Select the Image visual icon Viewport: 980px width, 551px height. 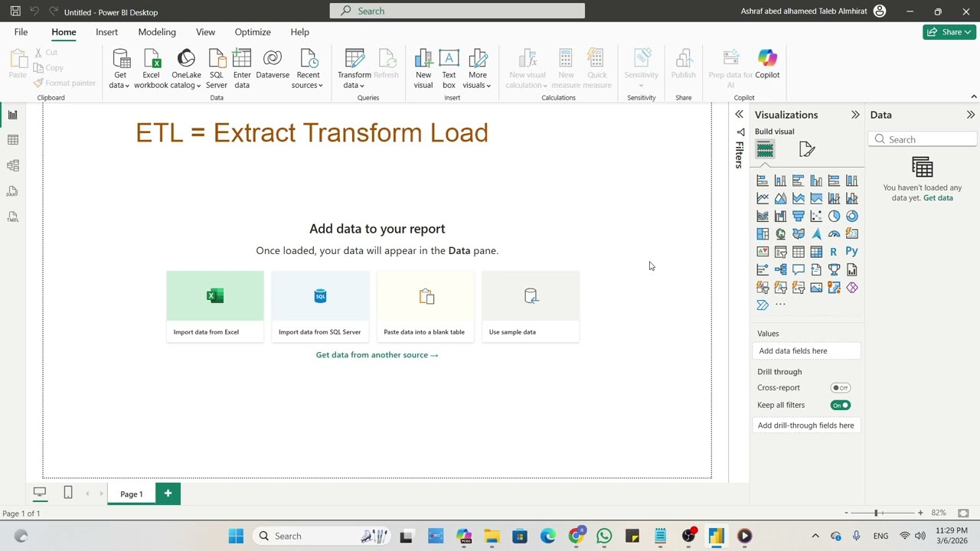(816, 288)
